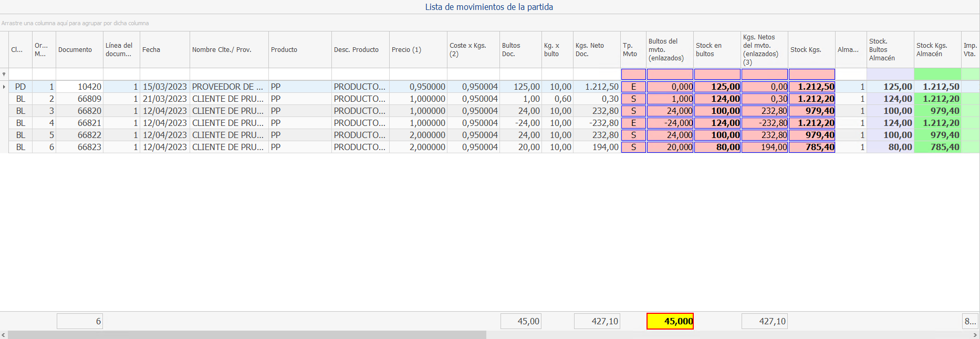Click pink Stock en bultos value 80,00
This screenshot has width=980, height=339.
coord(717,147)
